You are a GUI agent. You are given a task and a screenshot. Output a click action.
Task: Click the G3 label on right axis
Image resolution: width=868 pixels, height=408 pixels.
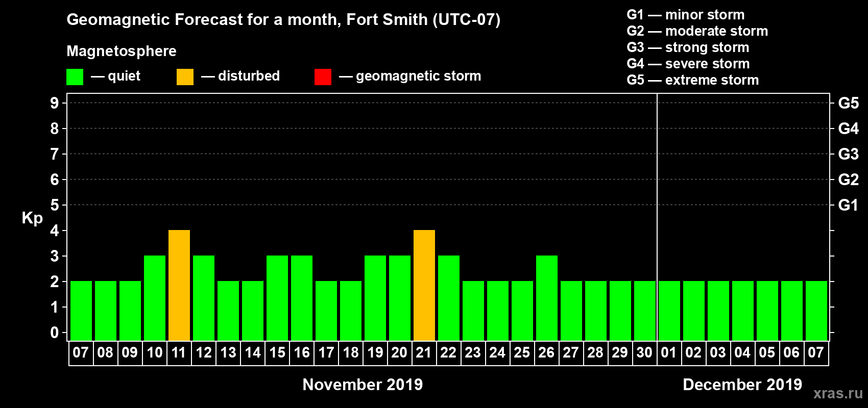pos(848,154)
